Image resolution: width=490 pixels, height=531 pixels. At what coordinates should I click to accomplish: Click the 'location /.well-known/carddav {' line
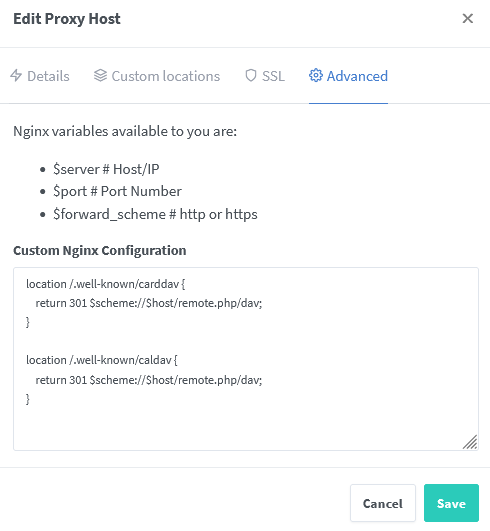coord(106,284)
